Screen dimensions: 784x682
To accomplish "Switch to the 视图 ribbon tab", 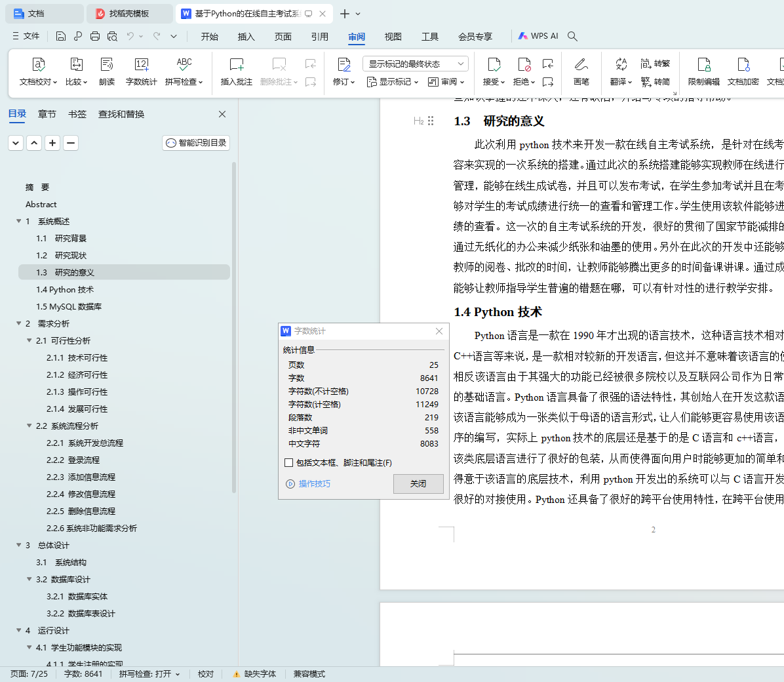I will coord(393,37).
